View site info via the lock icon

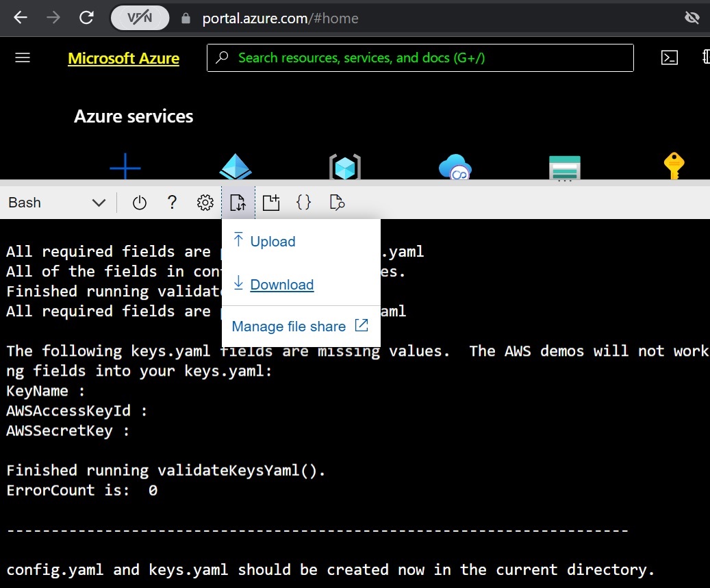pyautogui.click(x=186, y=18)
